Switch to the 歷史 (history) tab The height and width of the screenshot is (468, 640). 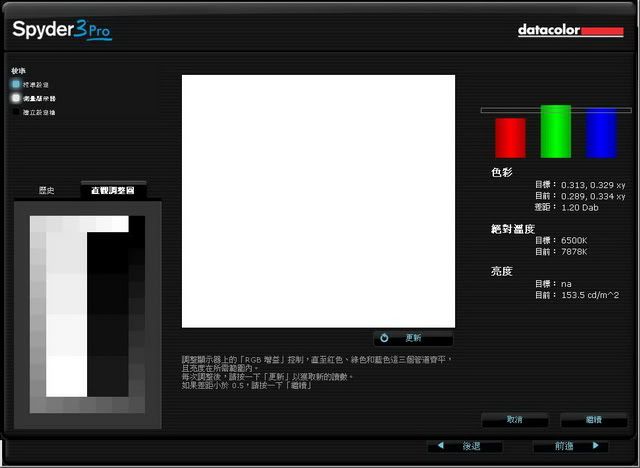47,191
